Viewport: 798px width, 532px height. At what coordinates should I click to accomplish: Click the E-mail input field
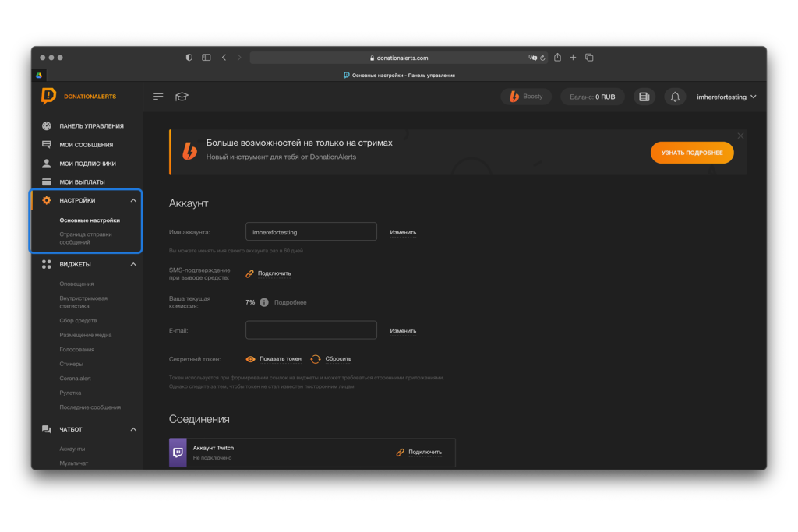[311, 330]
